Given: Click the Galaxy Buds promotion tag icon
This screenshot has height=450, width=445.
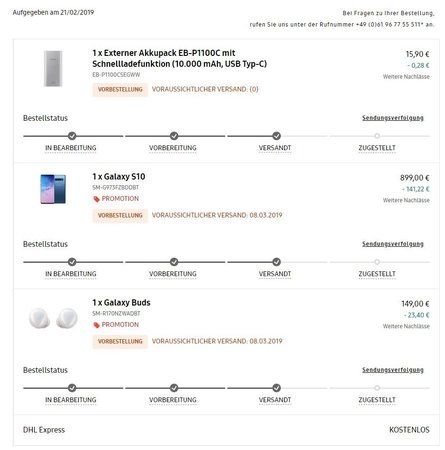Looking at the screenshot, I should click(96, 325).
